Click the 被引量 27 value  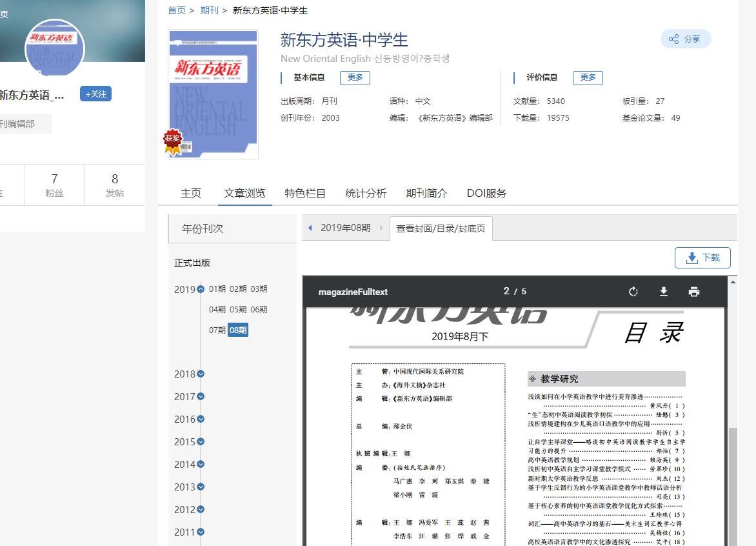pos(660,101)
